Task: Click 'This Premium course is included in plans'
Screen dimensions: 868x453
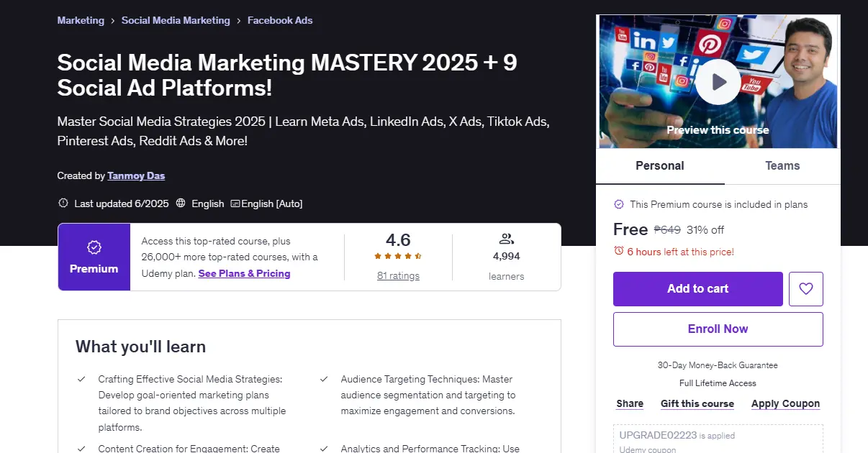Action: tap(719, 204)
